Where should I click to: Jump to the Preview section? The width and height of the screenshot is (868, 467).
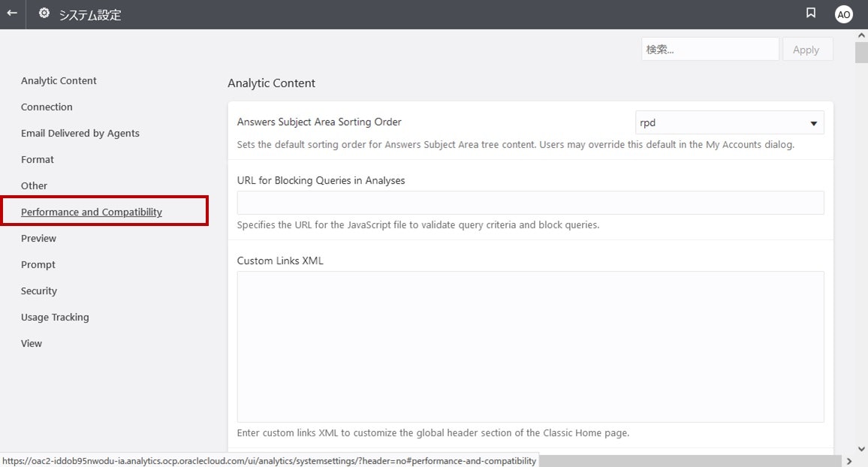pyautogui.click(x=38, y=239)
